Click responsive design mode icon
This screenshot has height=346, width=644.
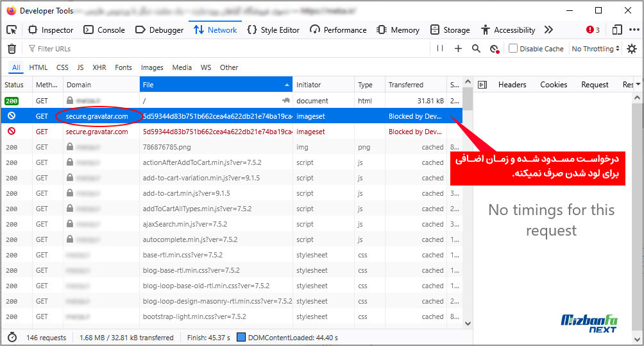coord(617,30)
